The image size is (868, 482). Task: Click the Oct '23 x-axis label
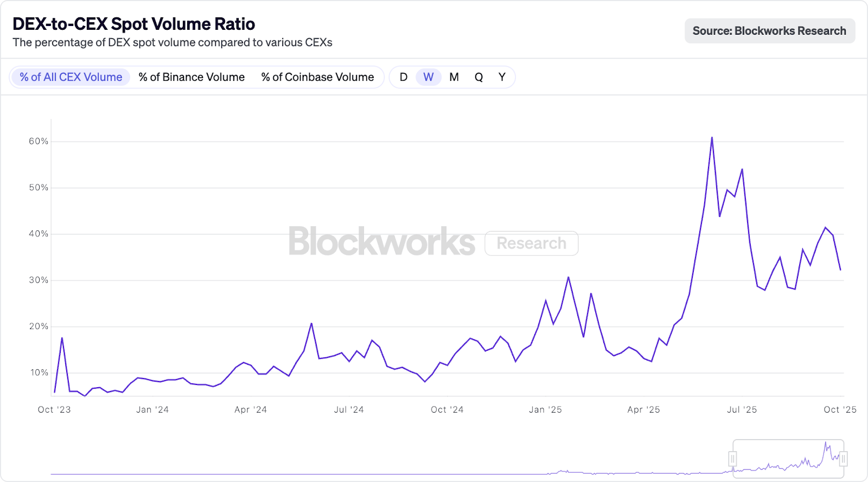[54, 410]
